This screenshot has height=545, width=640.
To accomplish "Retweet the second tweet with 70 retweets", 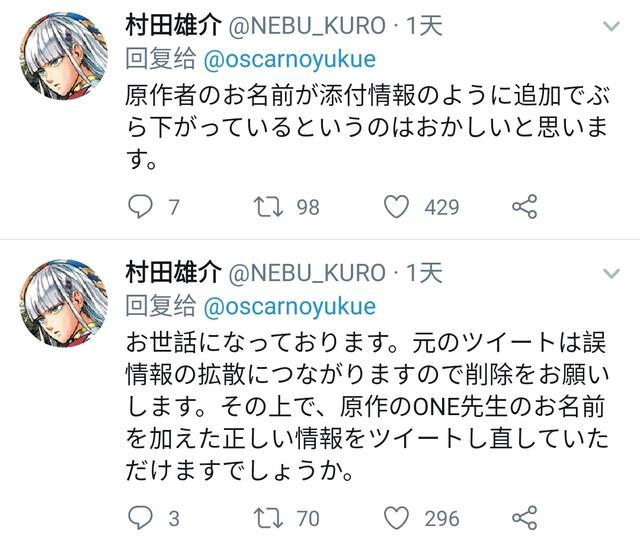I will (x=268, y=518).
